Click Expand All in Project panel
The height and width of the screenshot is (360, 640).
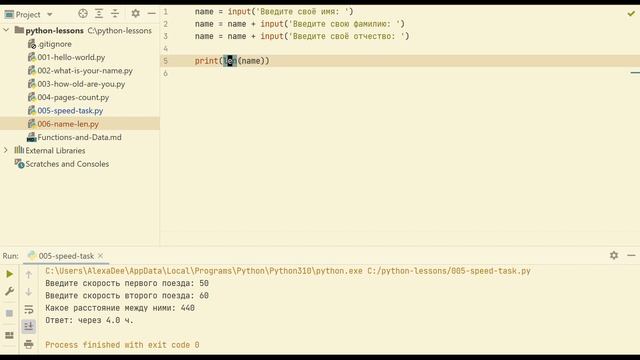(99, 14)
